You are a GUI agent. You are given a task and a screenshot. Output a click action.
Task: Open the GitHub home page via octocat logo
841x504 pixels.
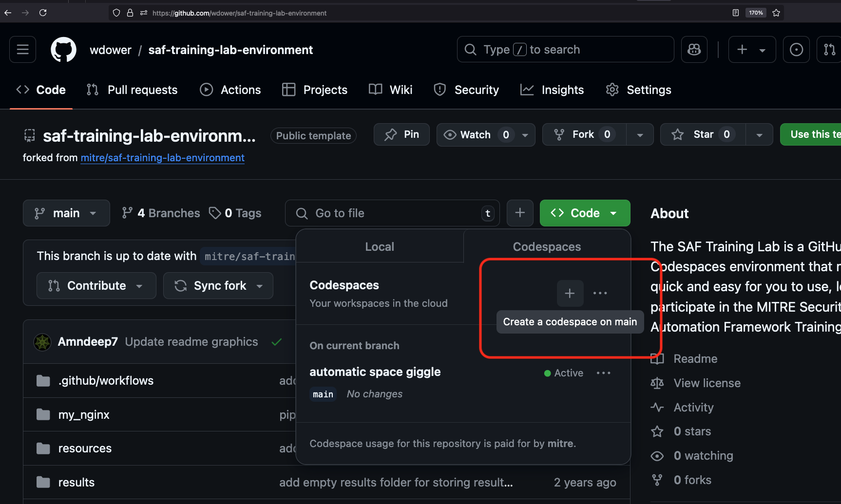click(63, 49)
